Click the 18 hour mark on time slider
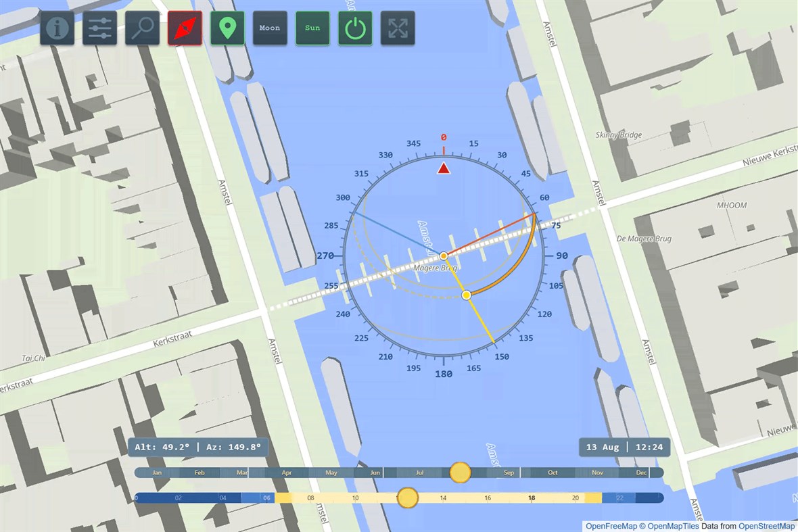The height and width of the screenshot is (532, 798). coord(532,498)
